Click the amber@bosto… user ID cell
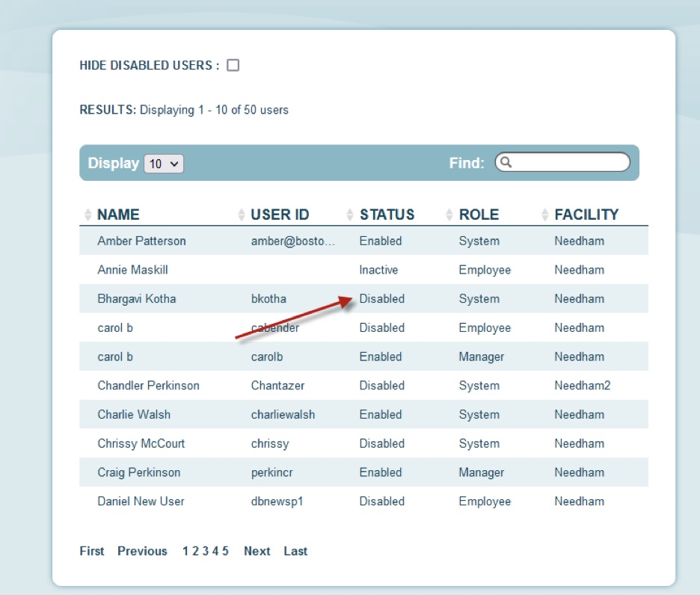 tap(293, 241)
